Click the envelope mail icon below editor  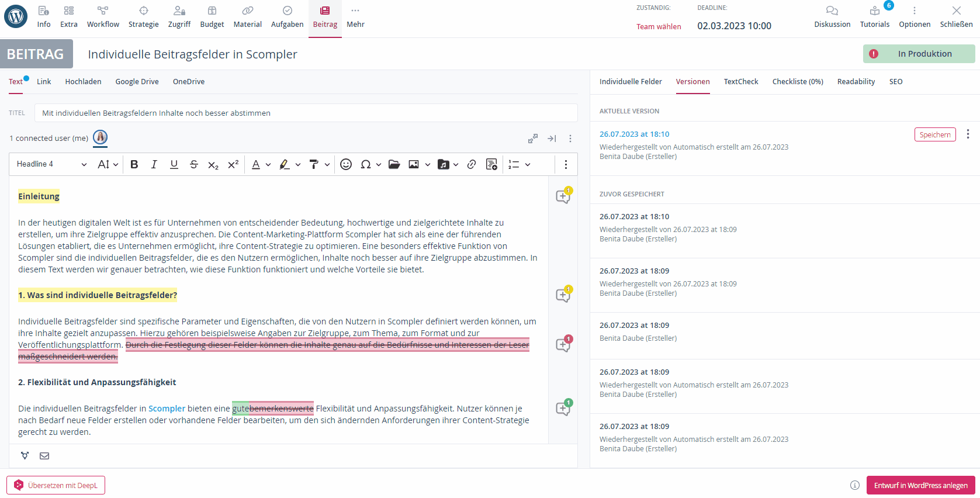44,456
